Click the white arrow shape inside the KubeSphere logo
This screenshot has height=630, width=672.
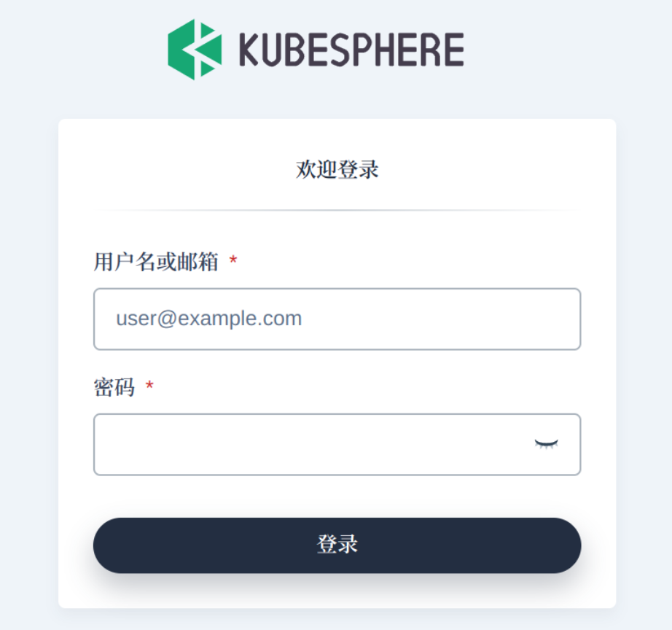click(x=198, y=50)
